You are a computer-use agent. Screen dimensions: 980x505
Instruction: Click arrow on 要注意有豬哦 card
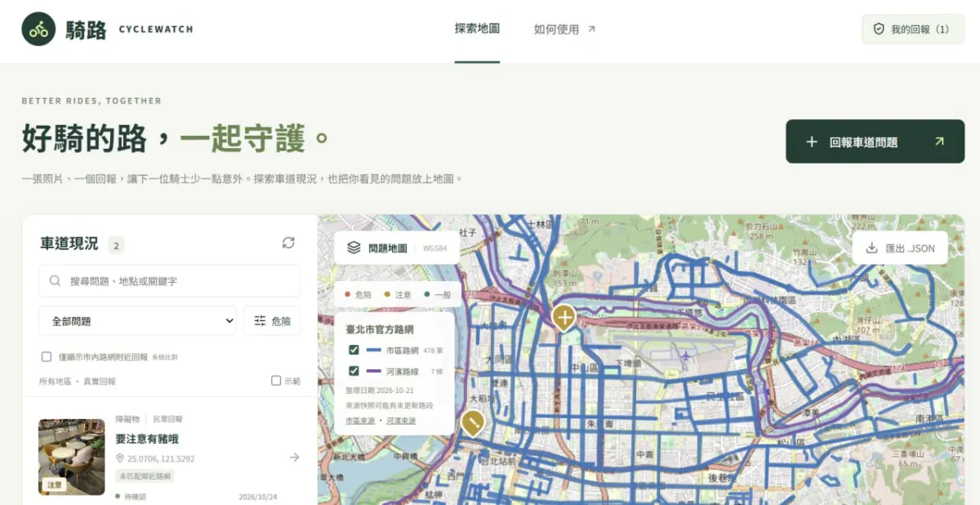[294, 458]
